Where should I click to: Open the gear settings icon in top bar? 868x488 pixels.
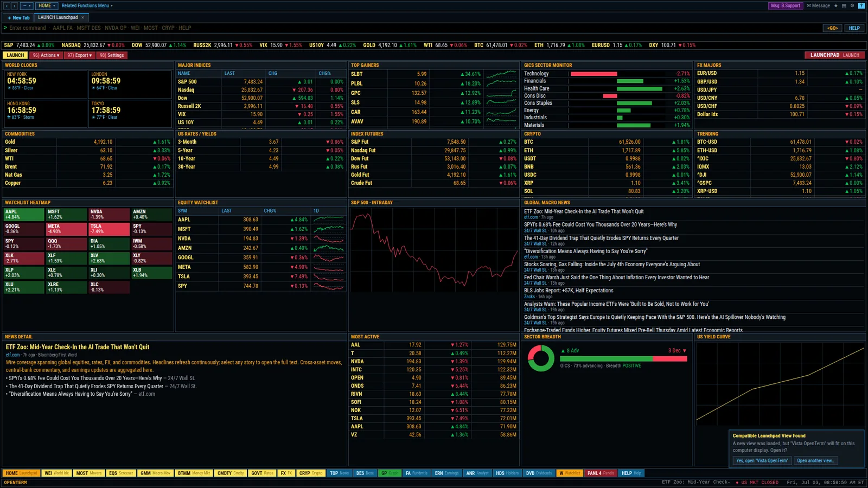tap(852, 5)
